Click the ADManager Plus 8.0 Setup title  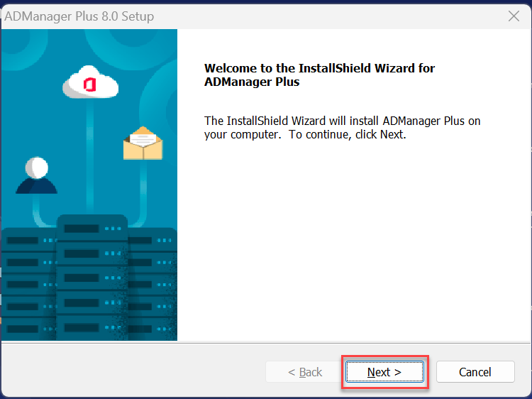pyautogui.click(x=79, y=16)
